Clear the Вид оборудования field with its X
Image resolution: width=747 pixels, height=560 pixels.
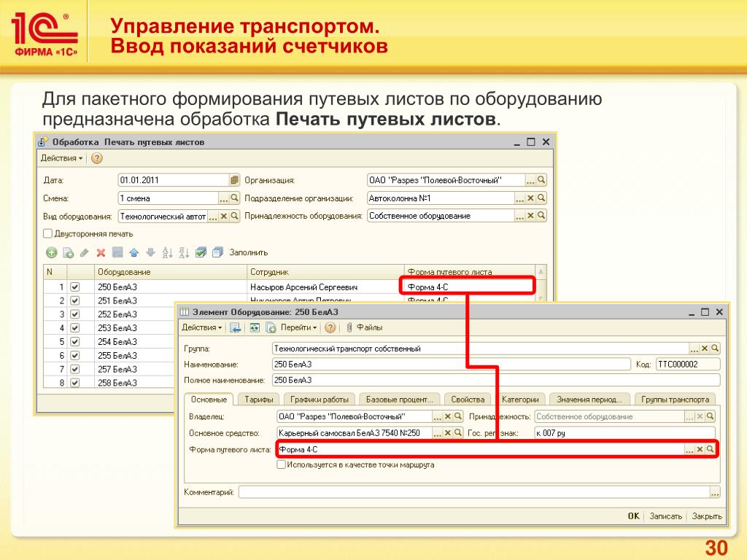[224, 216]
